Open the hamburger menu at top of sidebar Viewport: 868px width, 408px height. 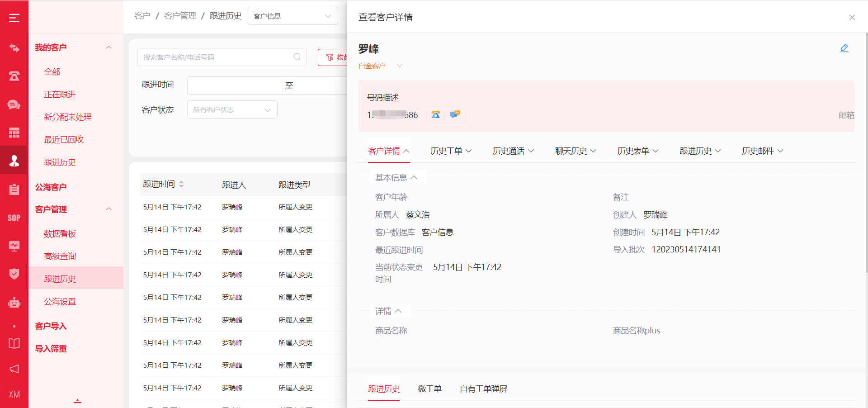pos(14,18)
